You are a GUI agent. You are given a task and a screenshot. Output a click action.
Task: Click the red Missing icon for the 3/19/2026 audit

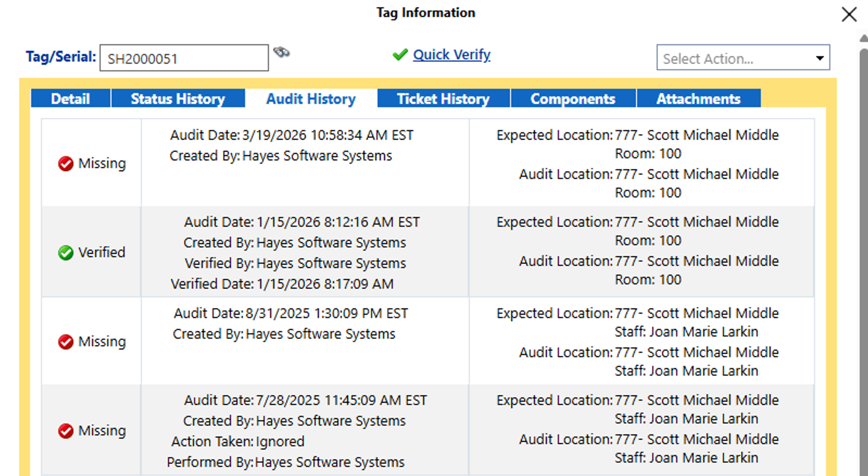point(66,163)
